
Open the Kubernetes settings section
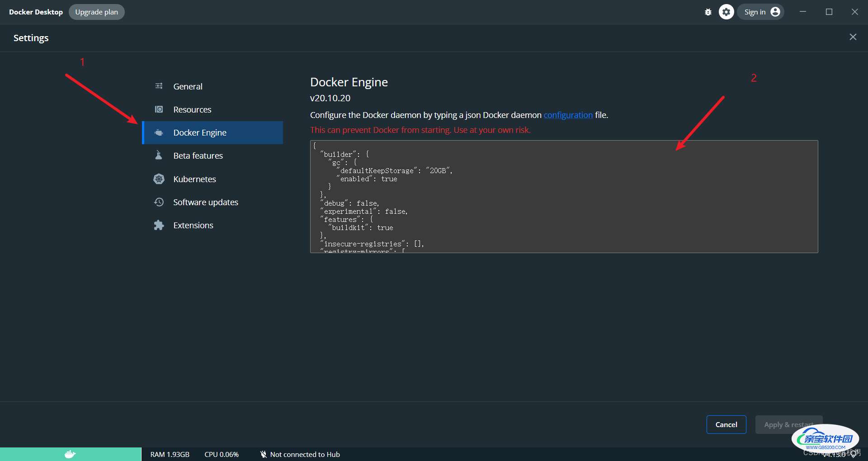(212, 179)
